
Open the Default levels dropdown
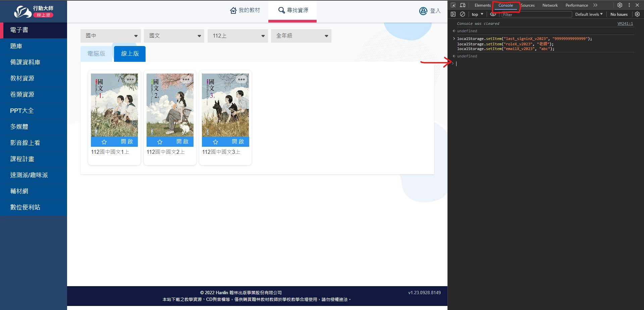pos(589,14)
